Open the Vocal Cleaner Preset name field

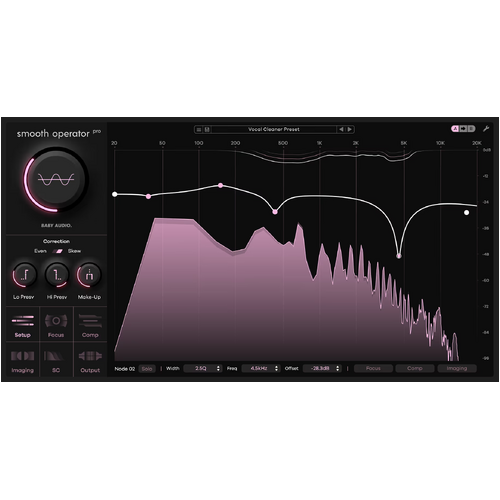274,129
